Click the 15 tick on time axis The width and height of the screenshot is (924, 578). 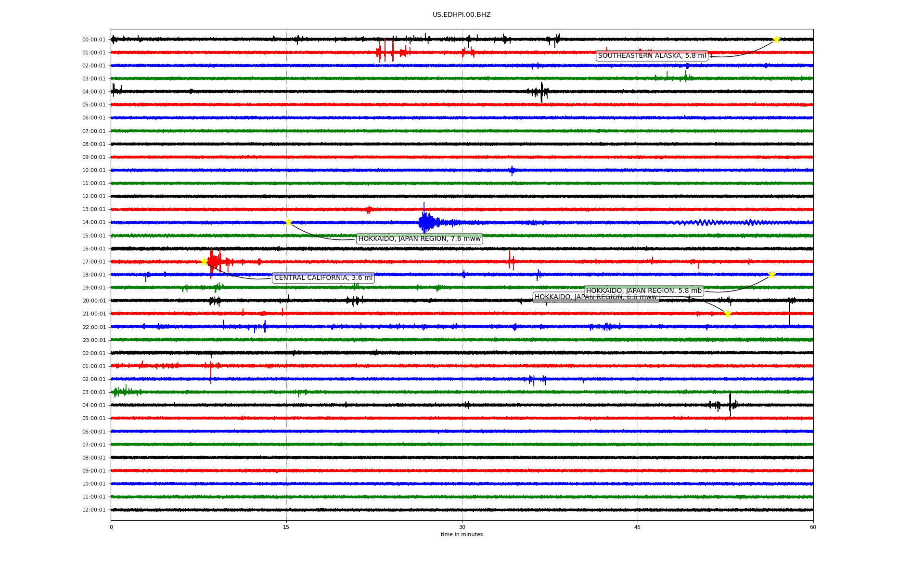[x=286, y=527]
